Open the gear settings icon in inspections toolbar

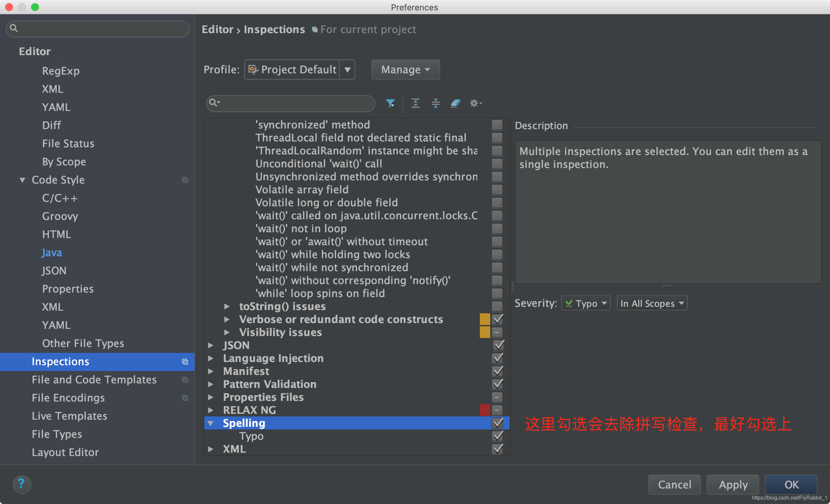[x=475, y=103]
